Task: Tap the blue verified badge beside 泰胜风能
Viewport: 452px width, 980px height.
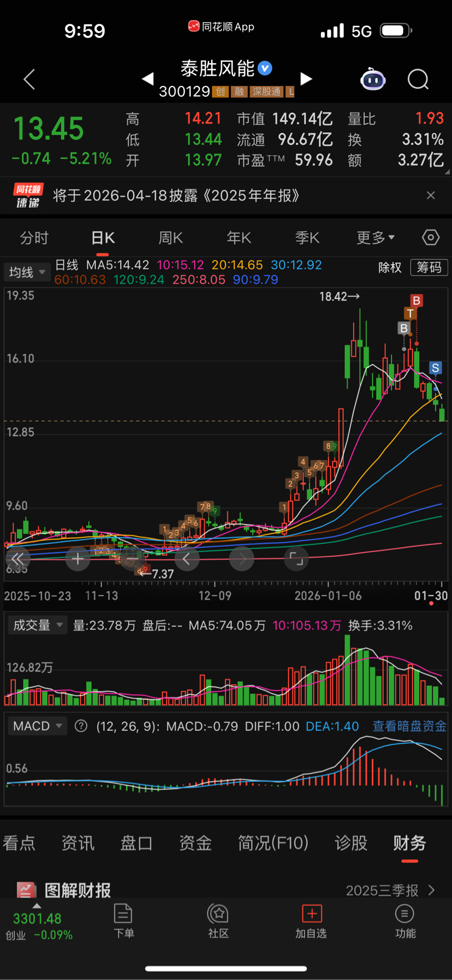Action: (x=265, y=68)
